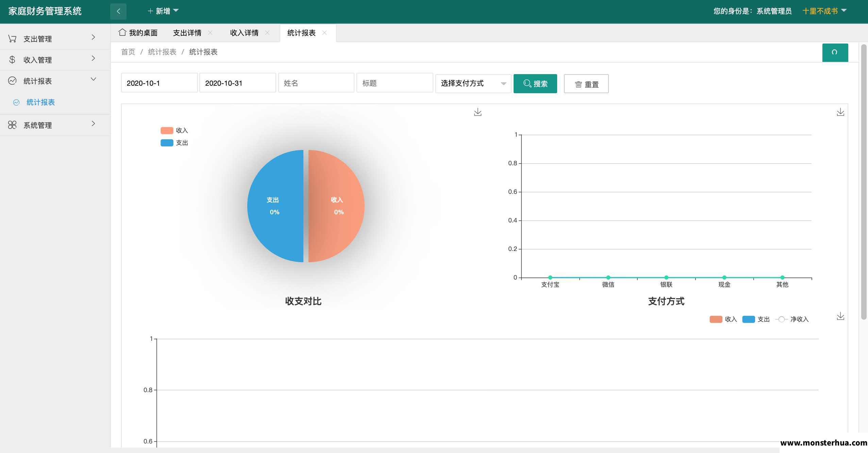Toggle 支出 legend in the bottom chart
The height and width of the screenshot is (453, 868).
(x=756, y=319)
